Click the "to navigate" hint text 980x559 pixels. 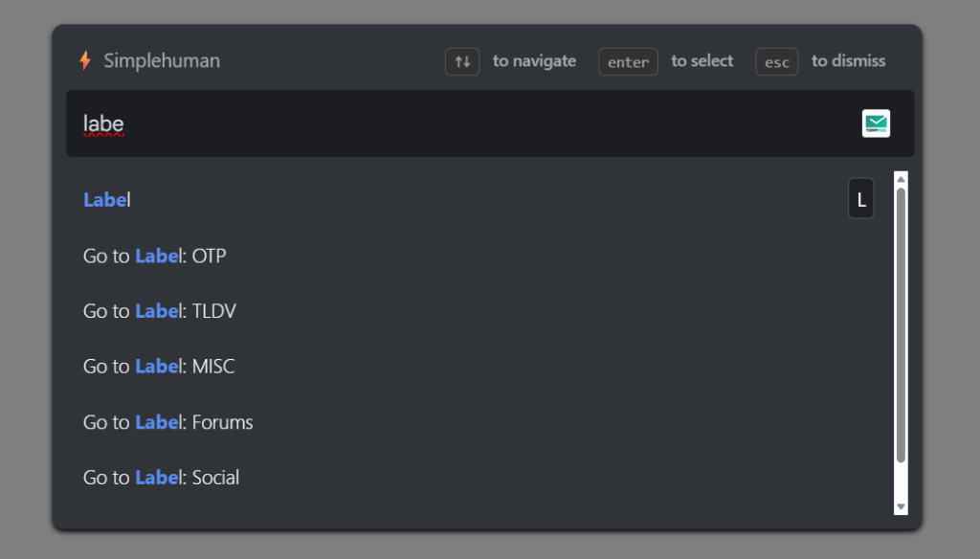534,61
